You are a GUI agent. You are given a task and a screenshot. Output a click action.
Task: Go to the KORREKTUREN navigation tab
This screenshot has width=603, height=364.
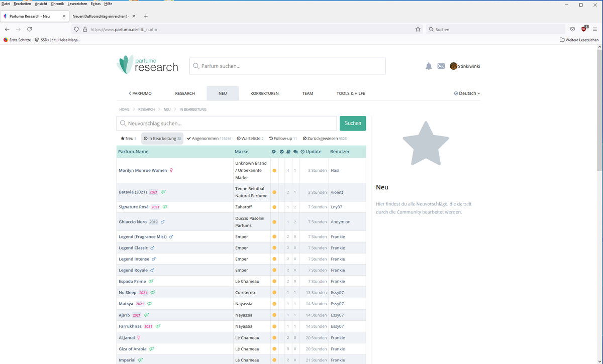tap(264, 93)
